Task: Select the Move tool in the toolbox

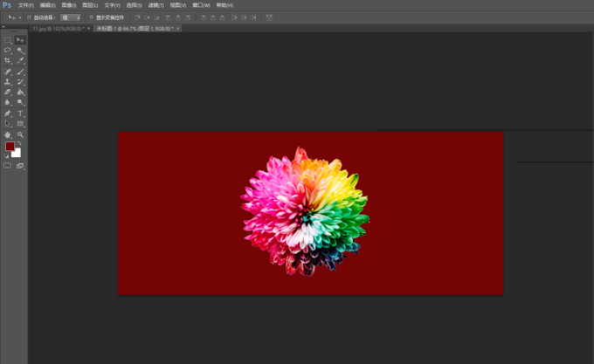Action: pos(20,40)
